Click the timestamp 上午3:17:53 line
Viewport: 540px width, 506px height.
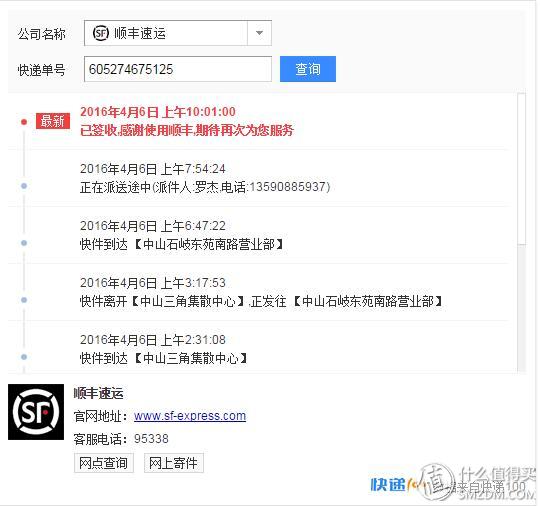(153, 283)
